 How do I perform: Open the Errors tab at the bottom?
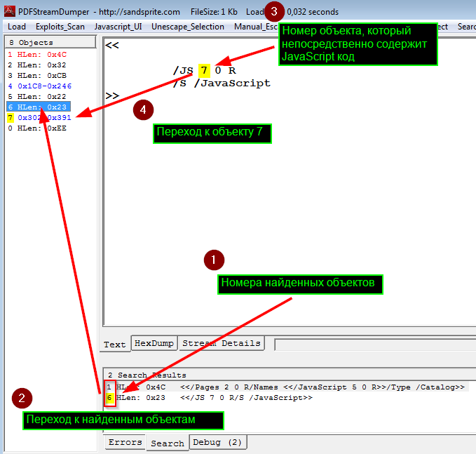[x=125, y=442]
